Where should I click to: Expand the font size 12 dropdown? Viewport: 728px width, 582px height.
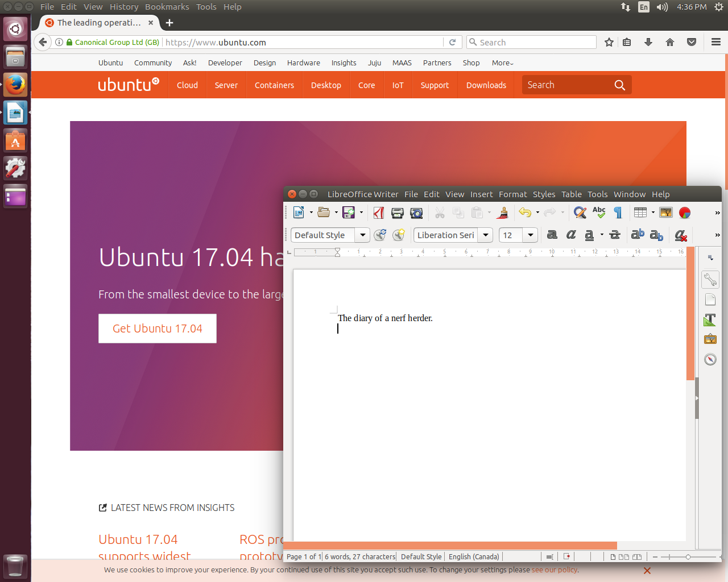[x=531, y=235]
